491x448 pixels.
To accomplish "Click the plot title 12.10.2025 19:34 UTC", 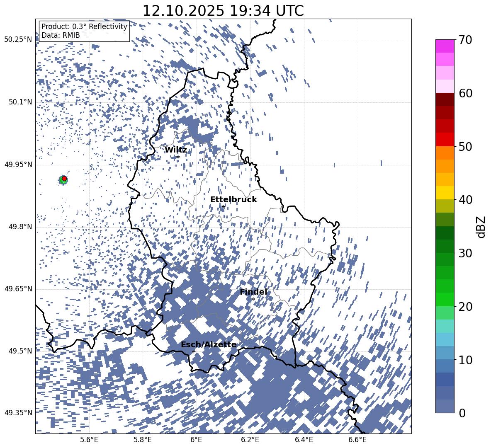I will (x=223, y=11).
